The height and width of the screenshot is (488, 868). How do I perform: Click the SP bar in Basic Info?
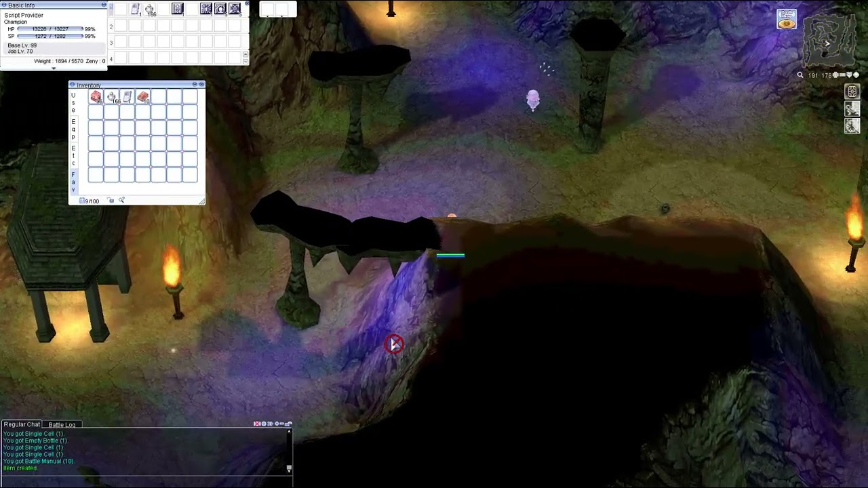point(50,36)
